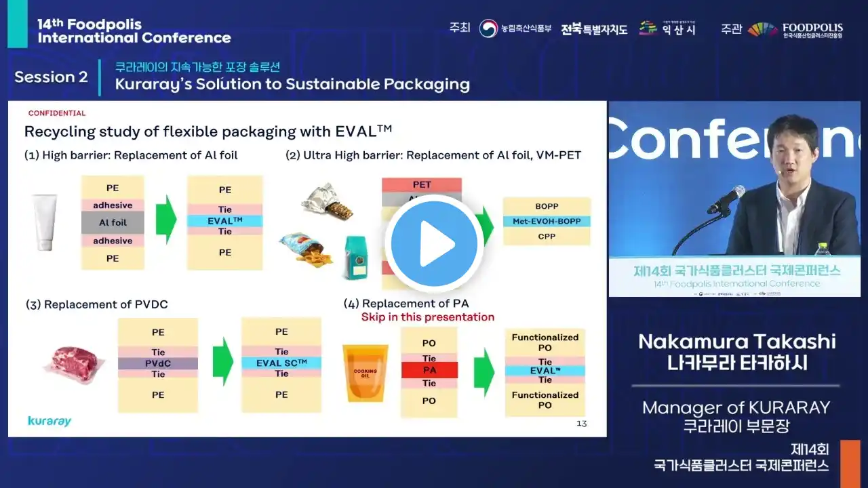Click the 'Manager of KURARAY' title
This screenshot has height=488, width=868.
coord(736,407)
